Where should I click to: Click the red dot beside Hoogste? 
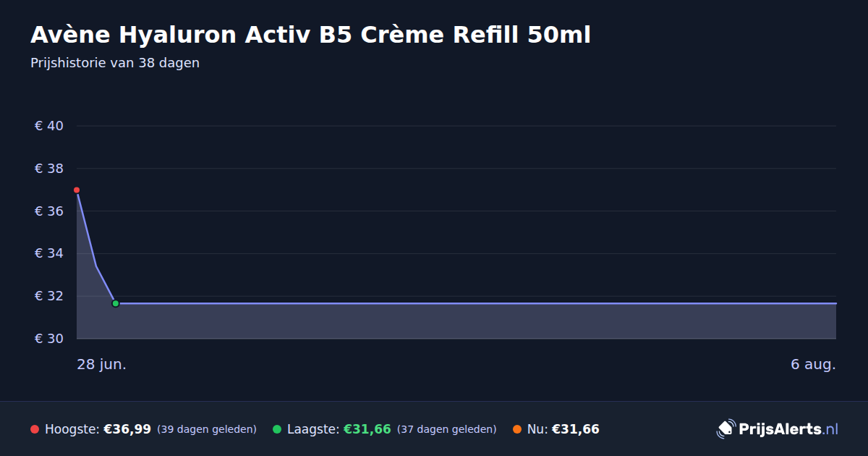coord(35,429)
